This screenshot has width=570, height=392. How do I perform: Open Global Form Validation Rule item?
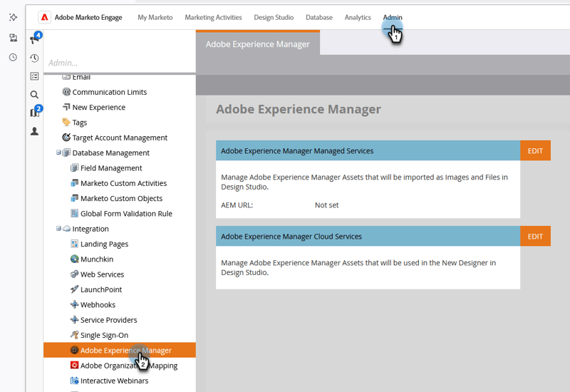pyautogui.click(x=126, y=214)
